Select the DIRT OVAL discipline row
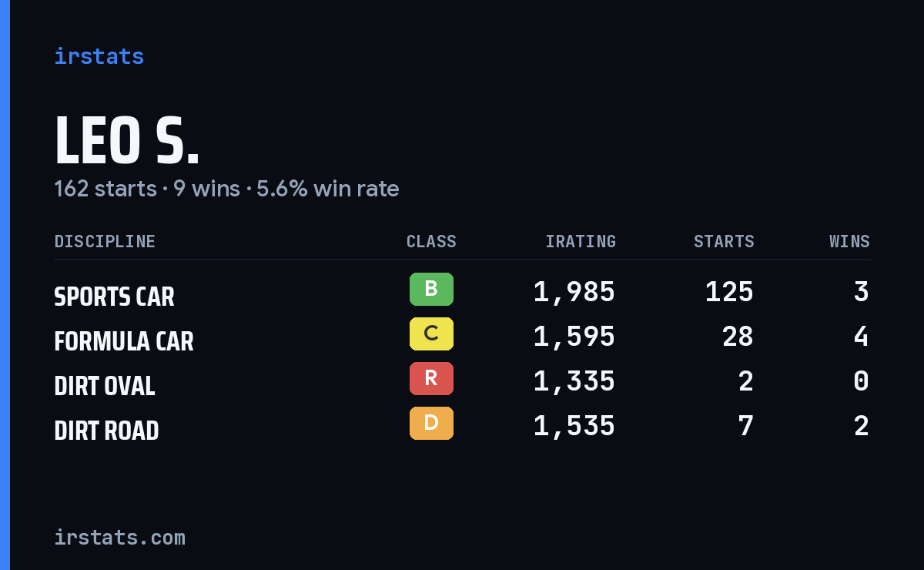The image size is (924, 570). (462, 381)
